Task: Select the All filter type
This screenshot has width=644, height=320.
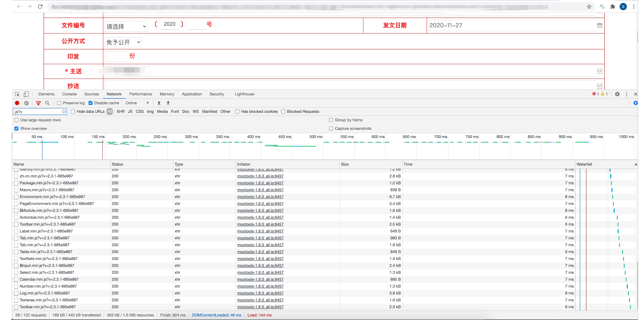Action: [x=110, y=111]
